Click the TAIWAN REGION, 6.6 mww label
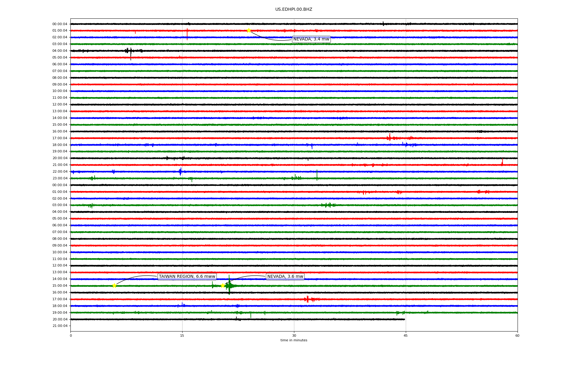588x368 pixels. [187, 276]
